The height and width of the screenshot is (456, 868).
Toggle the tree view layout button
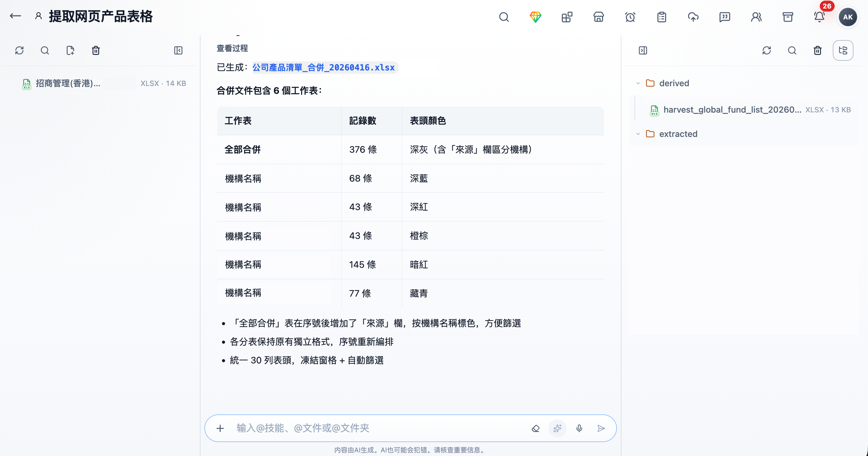point(843,51)
